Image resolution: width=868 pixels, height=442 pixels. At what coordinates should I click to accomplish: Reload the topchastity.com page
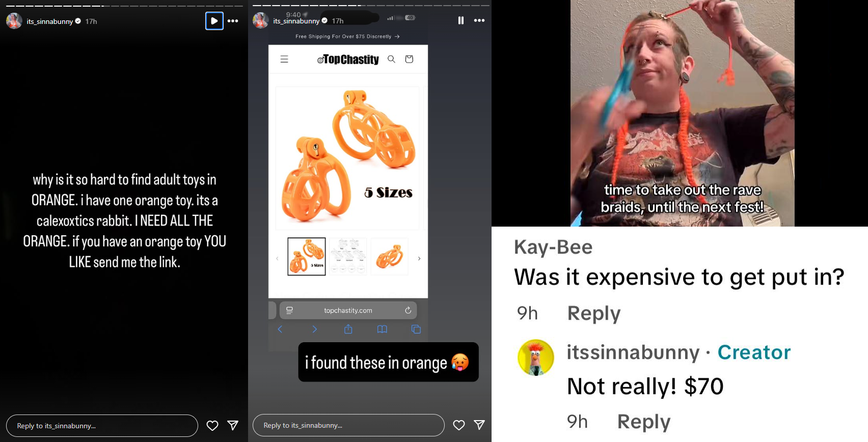408,310
